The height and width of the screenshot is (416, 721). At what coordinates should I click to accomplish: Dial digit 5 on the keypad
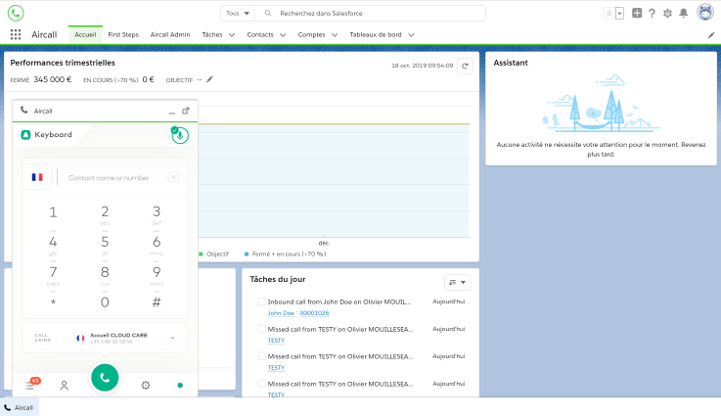[x=105, y=243]
